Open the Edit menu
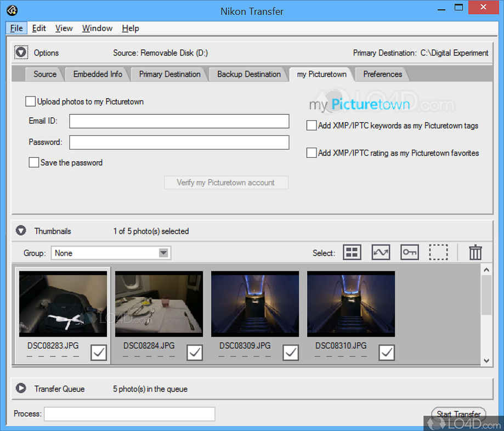This screenshot has width=504, height=431. [x=39, y=29]
